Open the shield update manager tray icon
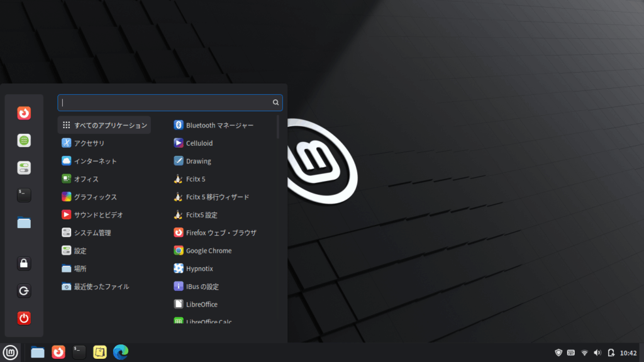This screenshot has width=644, height=362. pos(558,353)
